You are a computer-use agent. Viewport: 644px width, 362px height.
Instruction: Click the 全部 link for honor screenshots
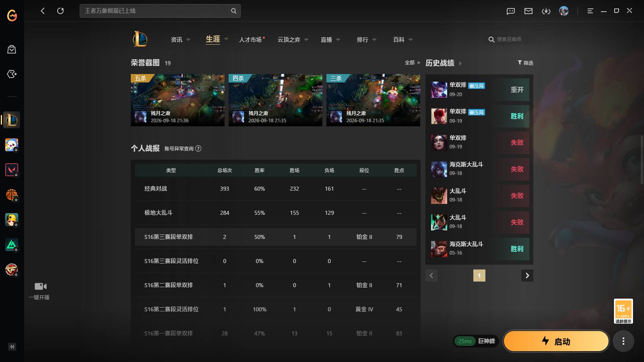(410, 63)
